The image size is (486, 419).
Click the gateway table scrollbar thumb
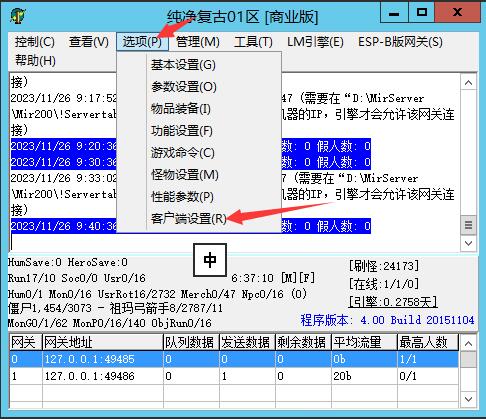point(468,359)
